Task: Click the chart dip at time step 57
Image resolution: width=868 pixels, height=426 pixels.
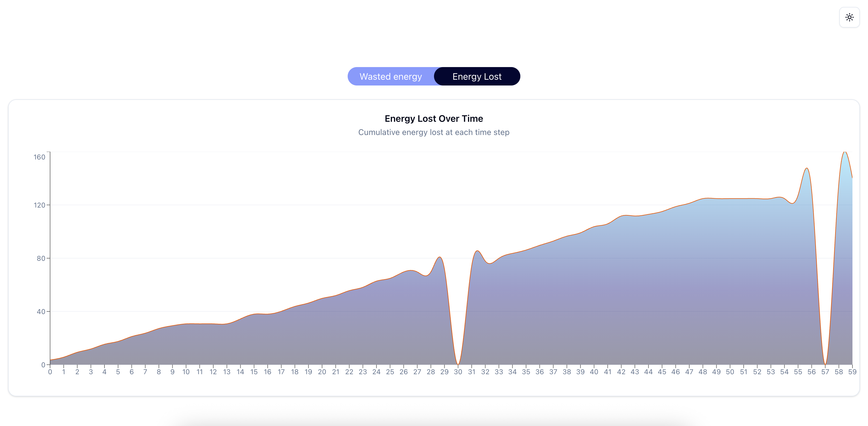Action: click(x=825, y=363)
